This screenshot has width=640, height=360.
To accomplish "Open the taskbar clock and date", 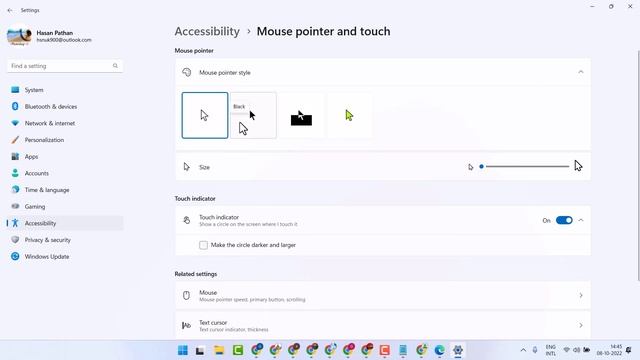I will coord(609,350).
